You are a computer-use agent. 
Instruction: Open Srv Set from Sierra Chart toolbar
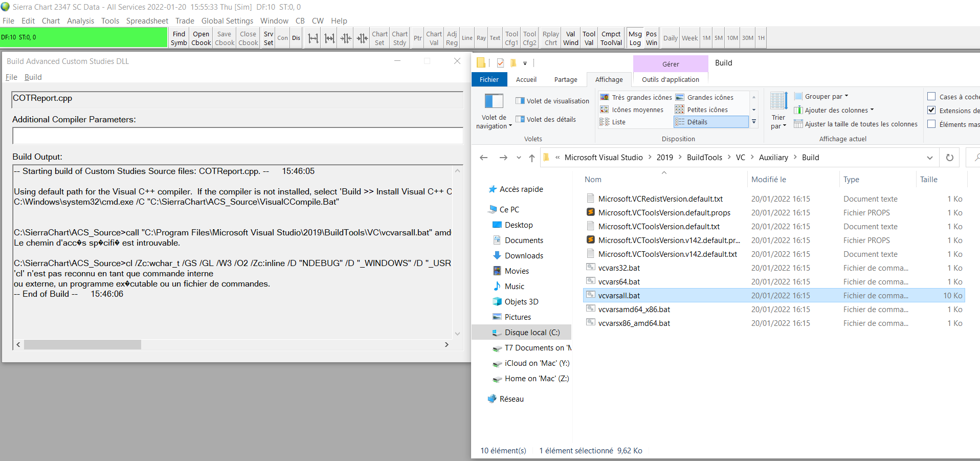tap(269, 38)
